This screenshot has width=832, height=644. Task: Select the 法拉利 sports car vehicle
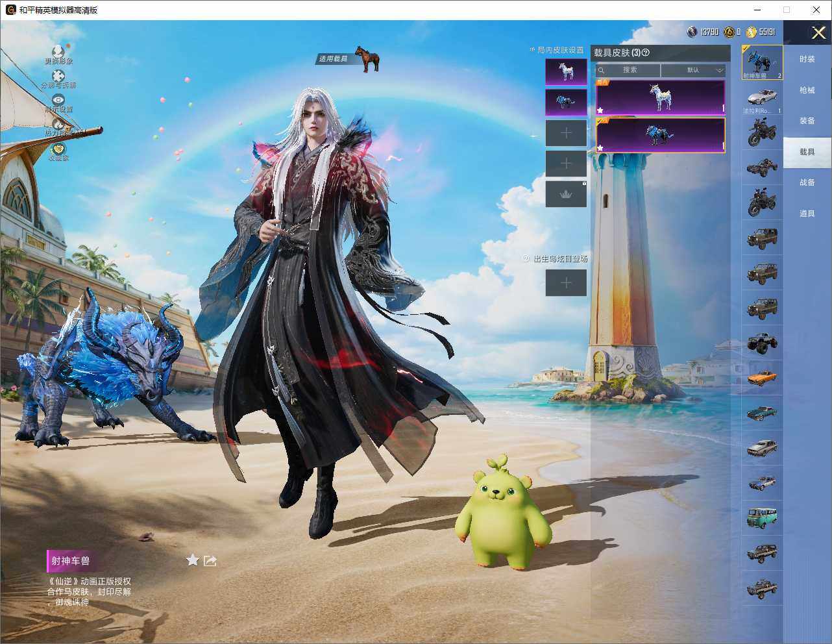pyautogui.click(x=763, y=98)
